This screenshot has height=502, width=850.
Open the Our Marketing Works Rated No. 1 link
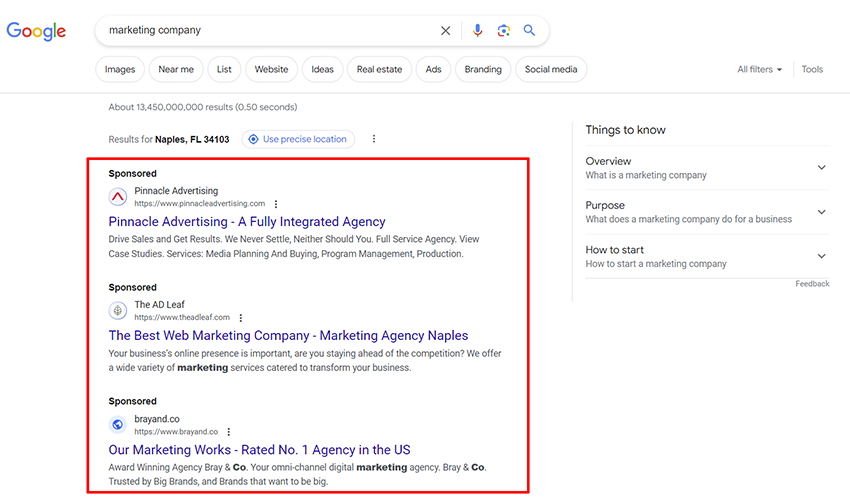(259, 450)
